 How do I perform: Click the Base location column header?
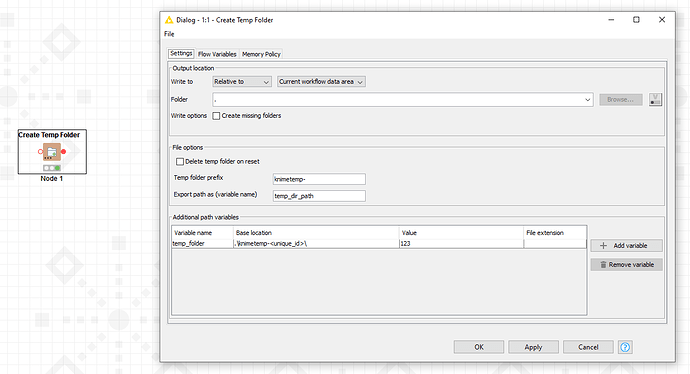(316, 233)
